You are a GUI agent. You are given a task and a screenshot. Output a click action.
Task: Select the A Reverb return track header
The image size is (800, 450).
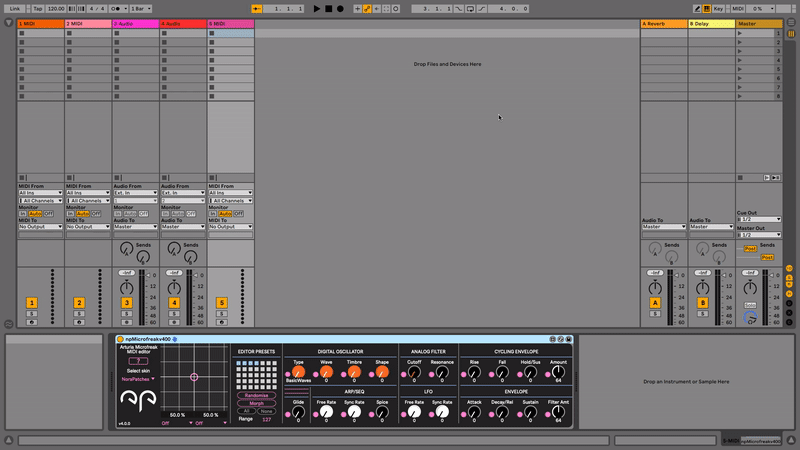(663, 23)
